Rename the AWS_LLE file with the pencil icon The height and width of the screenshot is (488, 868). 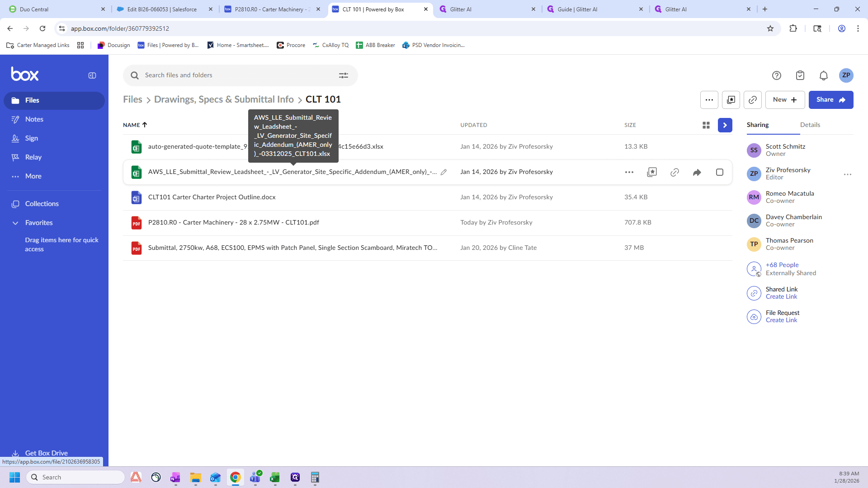click(x=444, y=172)
